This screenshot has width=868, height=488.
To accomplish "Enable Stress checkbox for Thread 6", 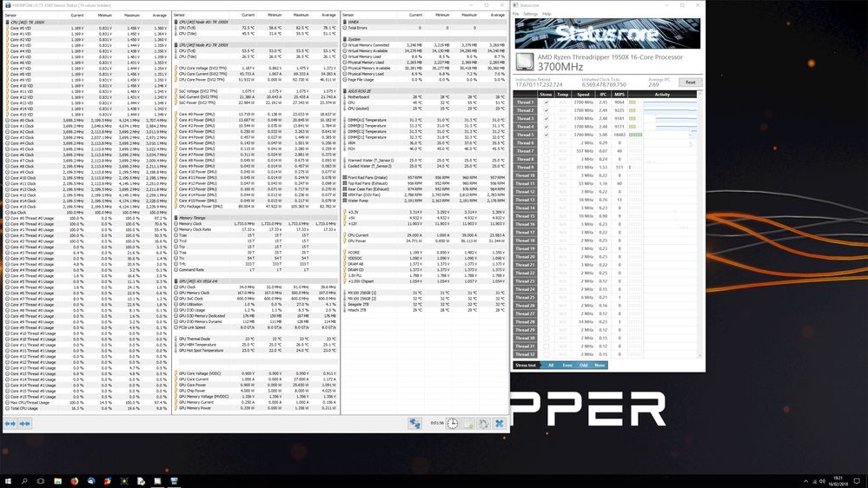I will click(x=546, y=142).
